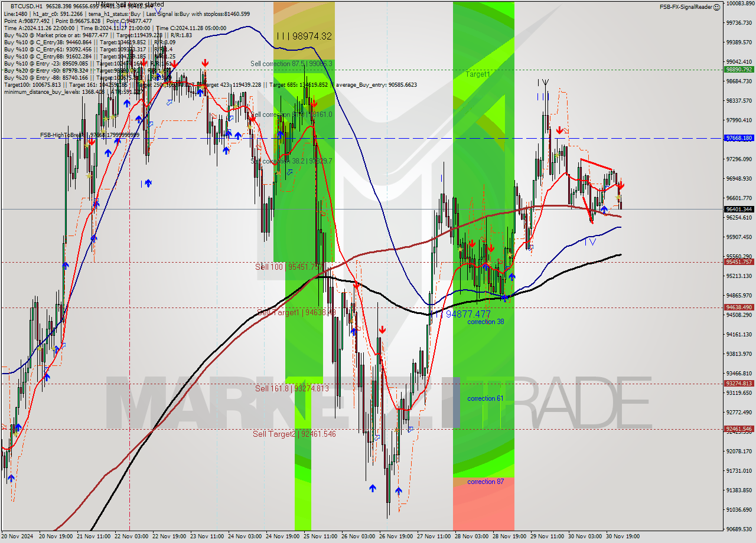Select the blue 97668.180 price tag
Image resolution: width=756 pixels, height=543 pixels.
click(x=739, y=138)
